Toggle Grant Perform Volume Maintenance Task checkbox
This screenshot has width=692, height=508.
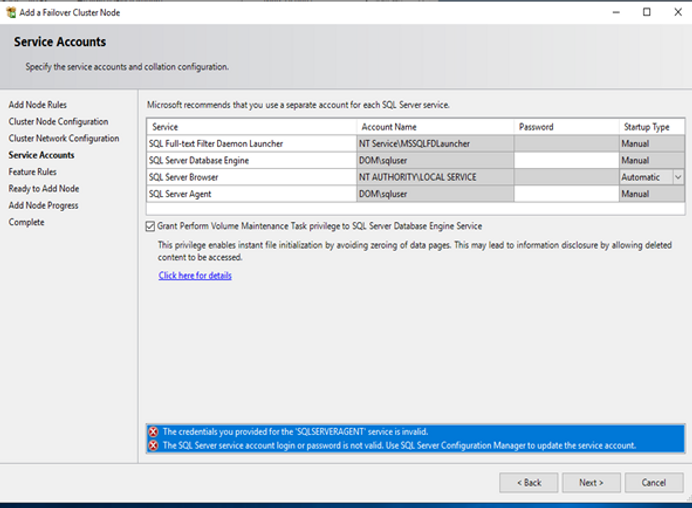pos(151,226)
